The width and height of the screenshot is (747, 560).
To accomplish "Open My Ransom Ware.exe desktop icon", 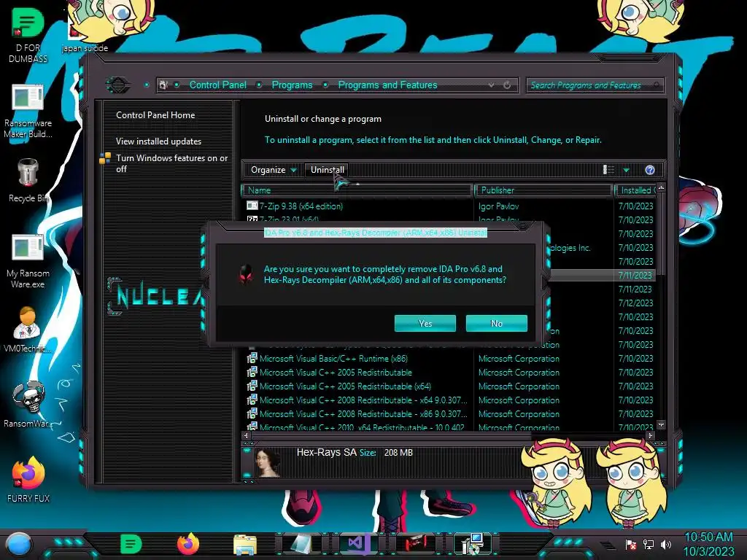I will tap(28, 262).
